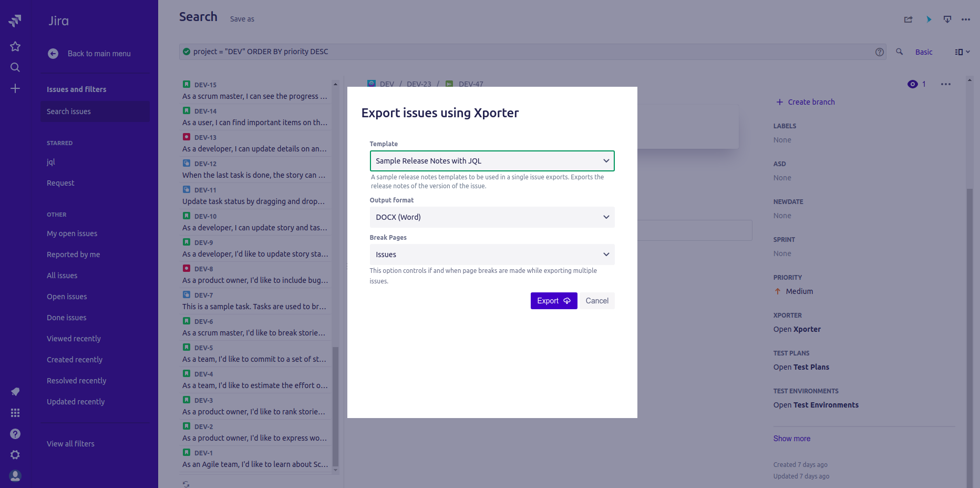Select Search issues in the sidebar

click(x=69, y=111)
